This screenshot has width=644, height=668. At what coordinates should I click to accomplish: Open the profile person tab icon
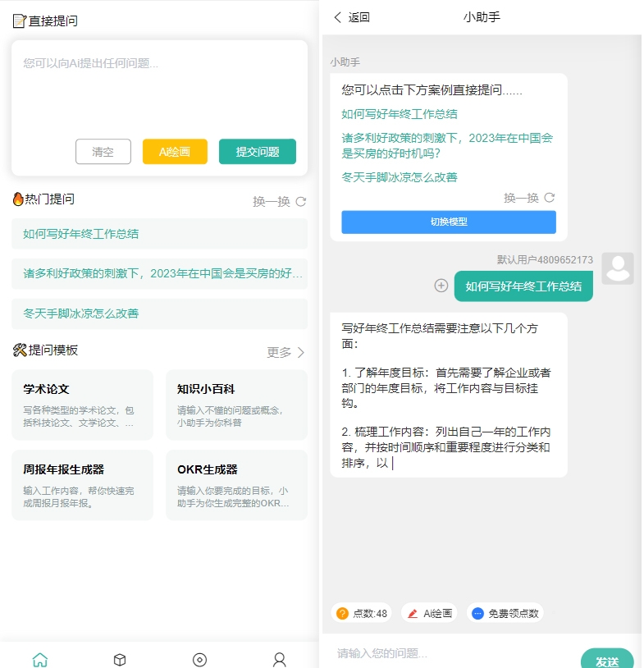pyautogui.click(x=280, y=660)
